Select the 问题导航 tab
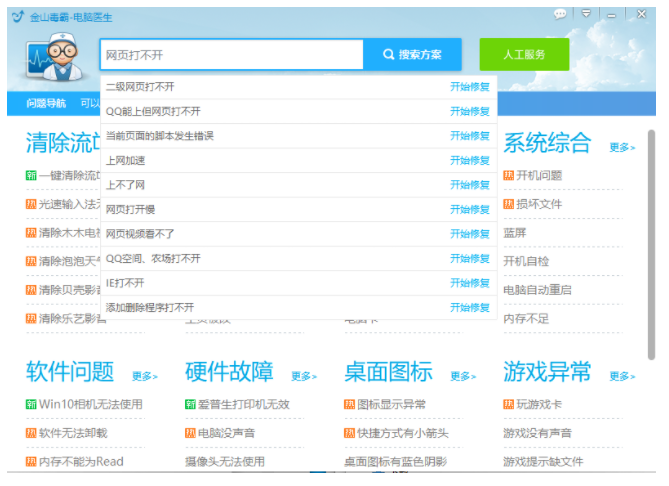This screenshot has height=486, width=669. click(x=46, y=103)
